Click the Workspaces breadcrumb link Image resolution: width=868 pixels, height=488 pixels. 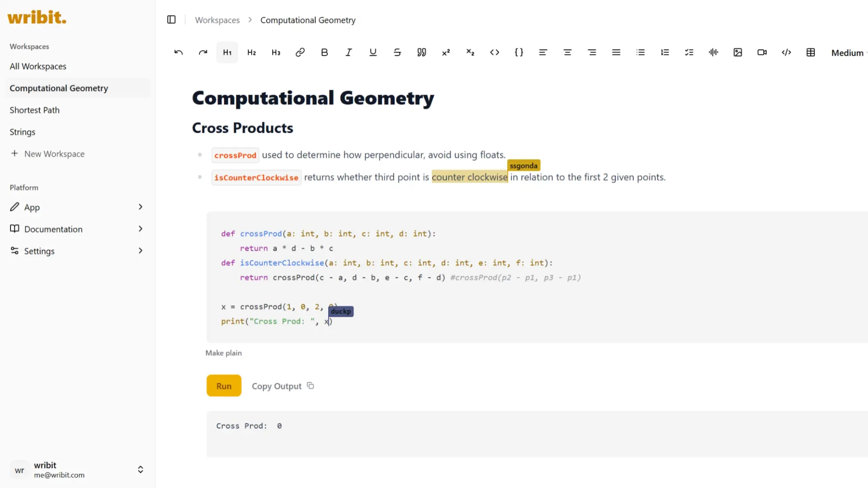[217, 20]
